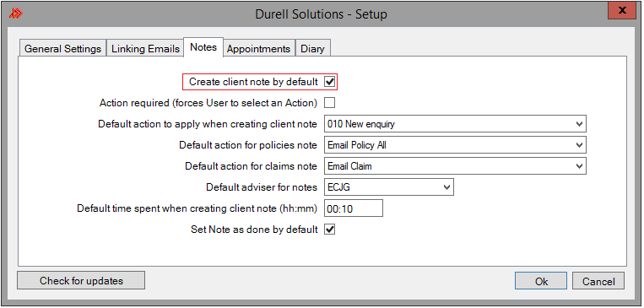Image resolution: width=644 pixels, height=308 pixels.
Task: Open the Default action for policies note dropdown
Action: pos(455,145)
